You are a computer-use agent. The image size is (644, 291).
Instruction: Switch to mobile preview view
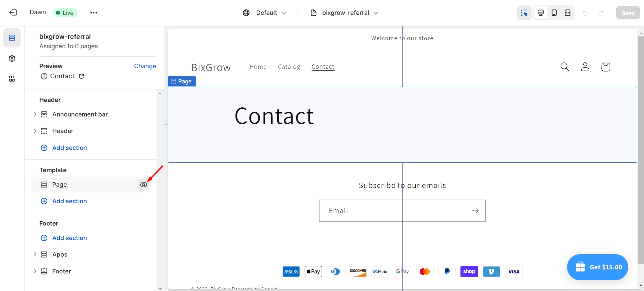(x=554, y=13)
